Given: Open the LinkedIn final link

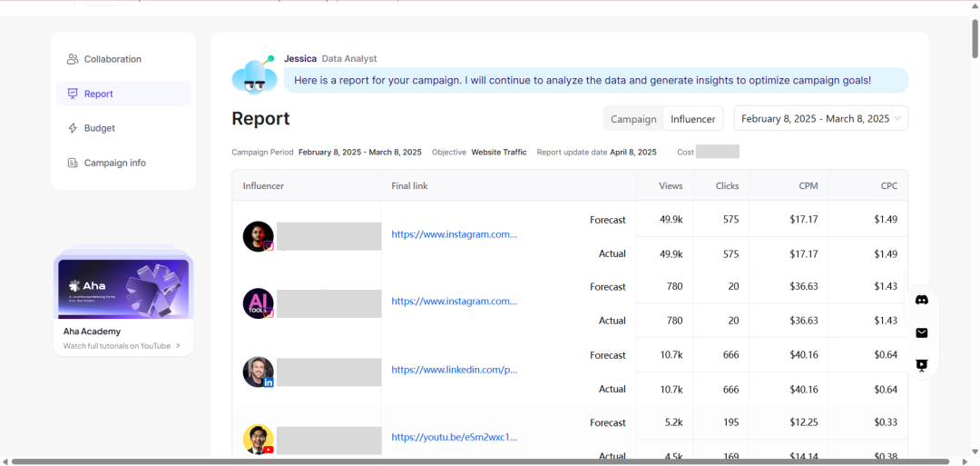Looking at the screenshot, I should coord(455,370).
